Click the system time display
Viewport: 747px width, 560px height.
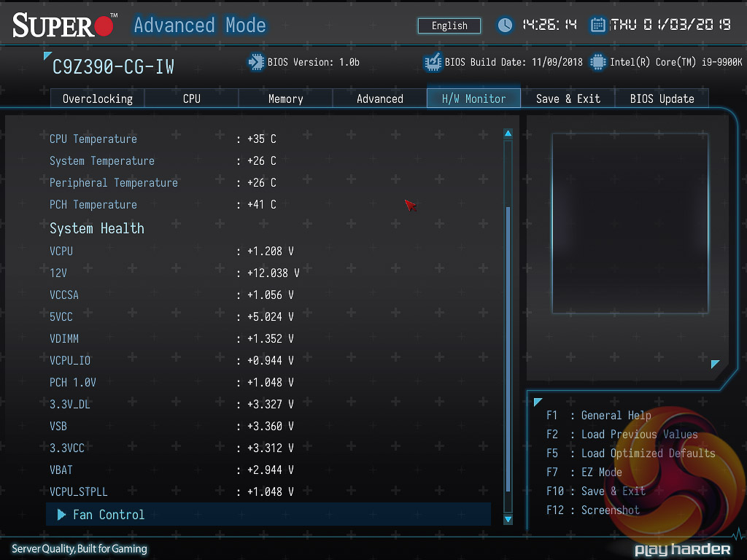[x=550, y=25]
